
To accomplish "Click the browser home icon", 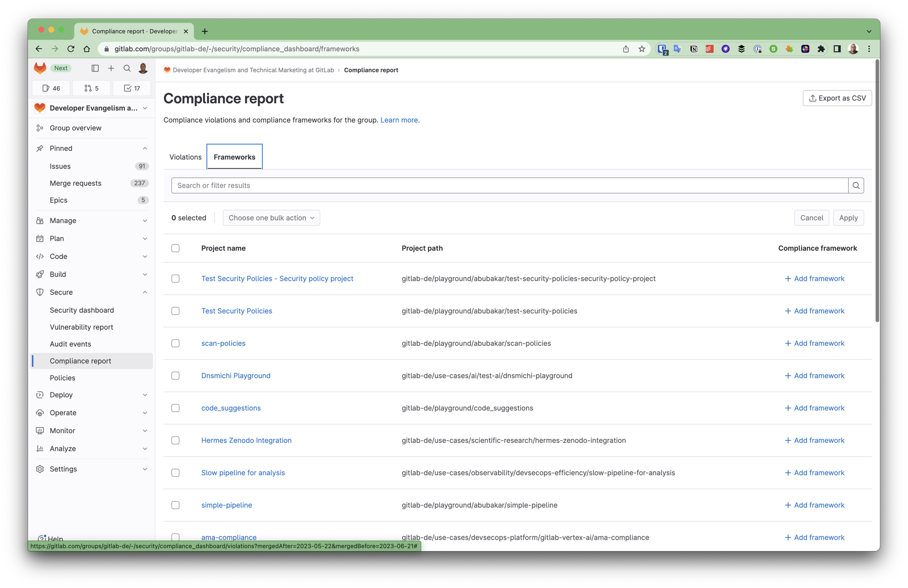I will pos(86,49).
